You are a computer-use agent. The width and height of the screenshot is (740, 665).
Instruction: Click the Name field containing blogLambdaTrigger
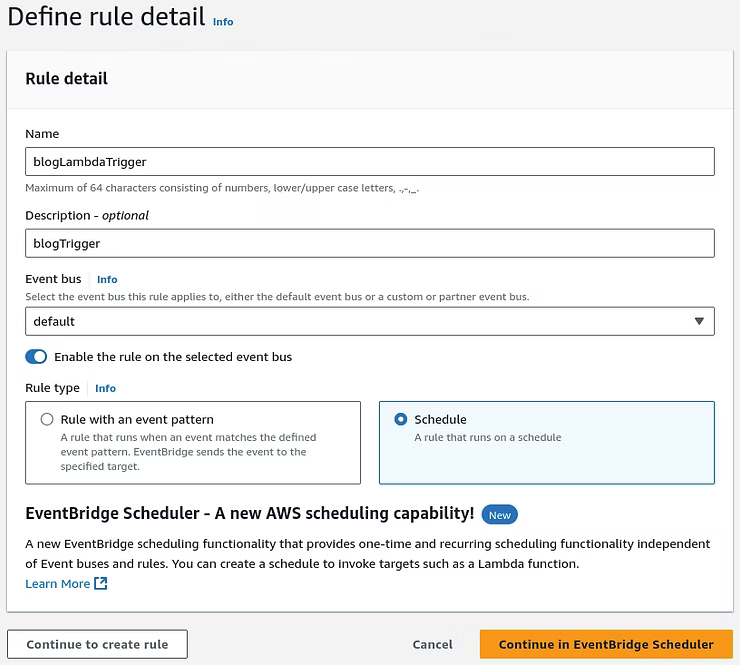tap(370, 161)
